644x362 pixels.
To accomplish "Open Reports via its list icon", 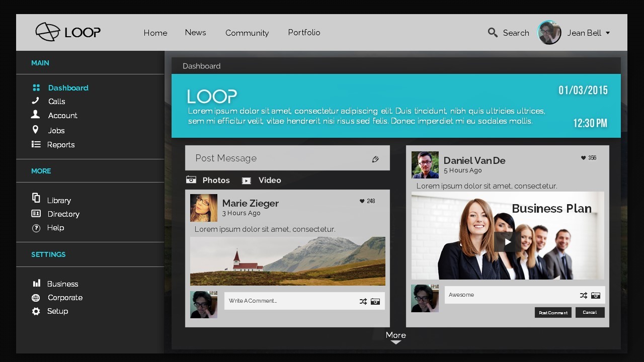I will pos(35,144).
